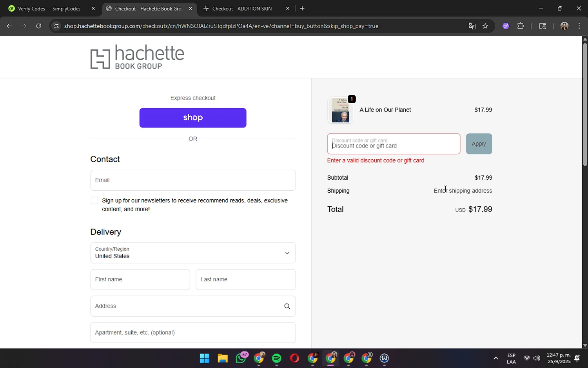Pay with the Shop express checkout button

pos(193,118)
